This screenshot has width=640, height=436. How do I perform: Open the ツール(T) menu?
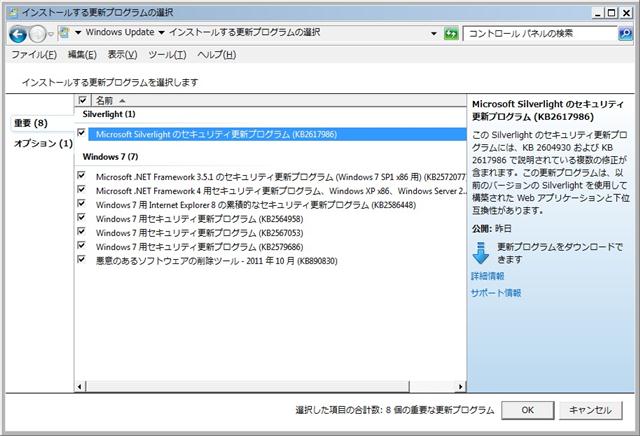pos(167,55)
